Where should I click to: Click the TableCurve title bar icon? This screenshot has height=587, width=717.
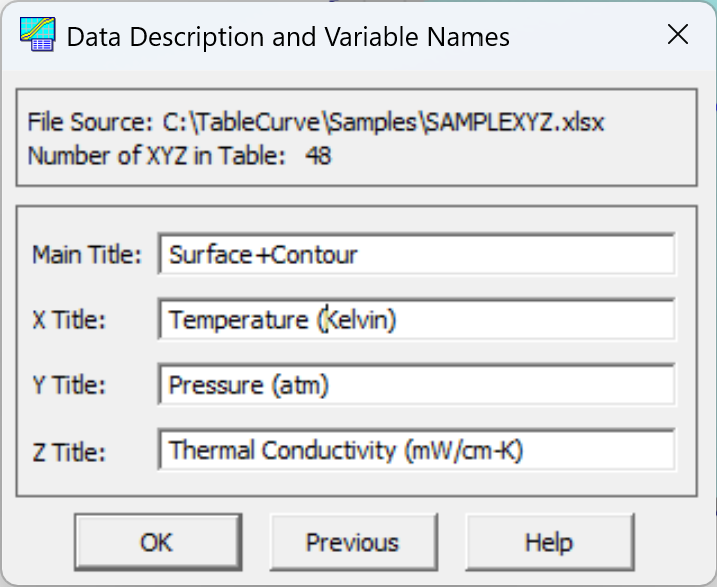coord(37,34)
